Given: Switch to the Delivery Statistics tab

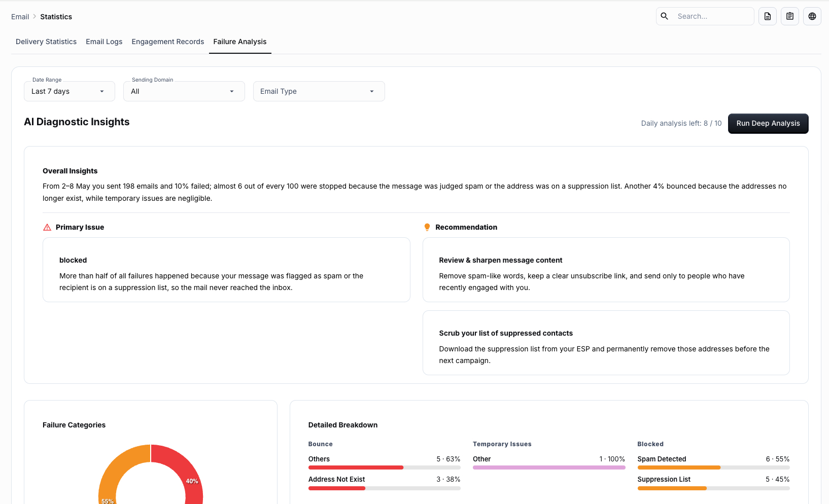Looking at the screenshot, I should pos(46,42).
